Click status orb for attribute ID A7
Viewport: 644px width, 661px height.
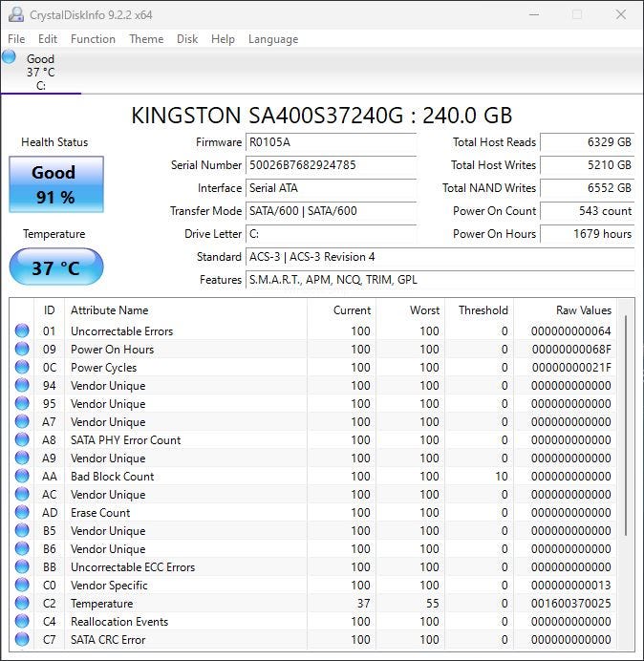[x=22, y=421]
